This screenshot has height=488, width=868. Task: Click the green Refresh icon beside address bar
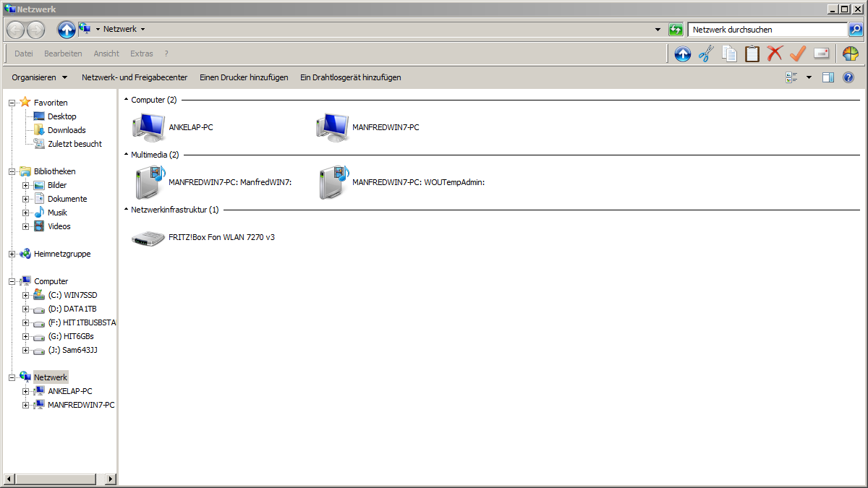pos(676,30)
